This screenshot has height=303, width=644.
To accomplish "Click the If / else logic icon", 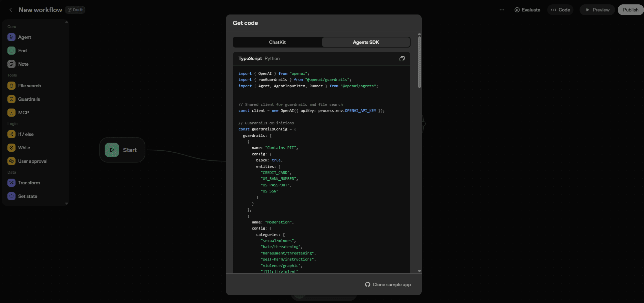I will pyautogui.click(x=11, y=134).
